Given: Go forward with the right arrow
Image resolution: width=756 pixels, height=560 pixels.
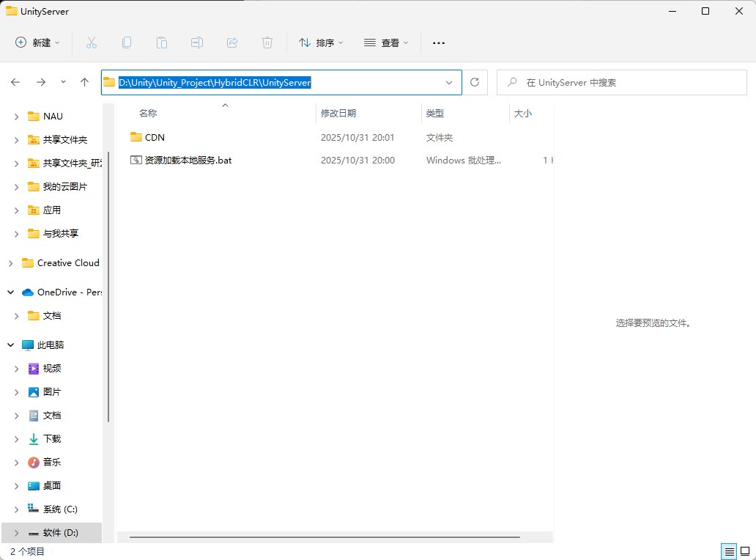Looking at the screenshot, I should pyautogui.click(x=41, y=82).
